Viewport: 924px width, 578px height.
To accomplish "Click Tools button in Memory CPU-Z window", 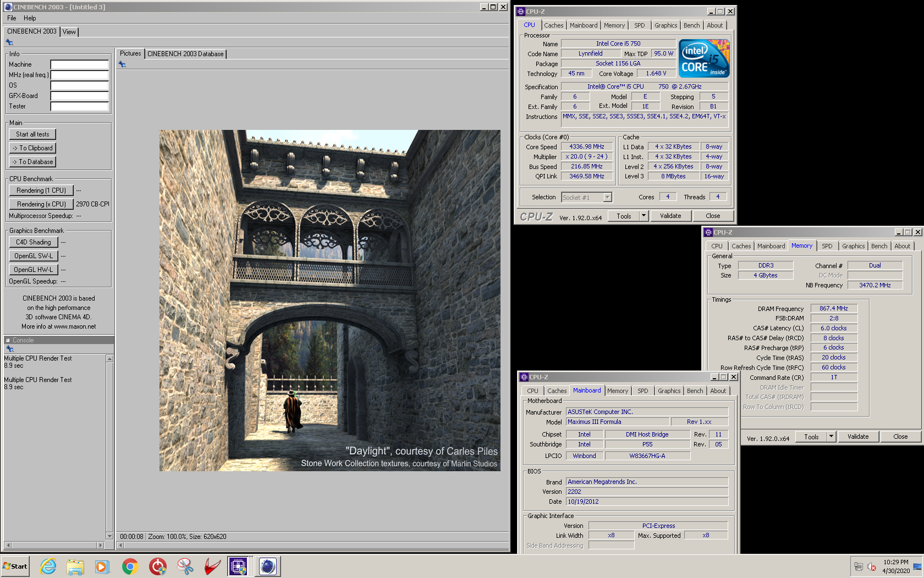I will pyautogui.click(x=811, y=437).
